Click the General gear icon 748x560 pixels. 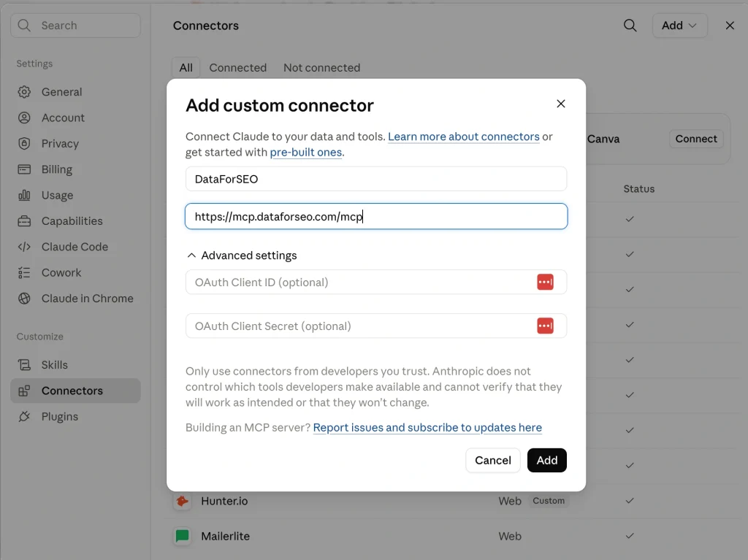(x=24, y=91)
